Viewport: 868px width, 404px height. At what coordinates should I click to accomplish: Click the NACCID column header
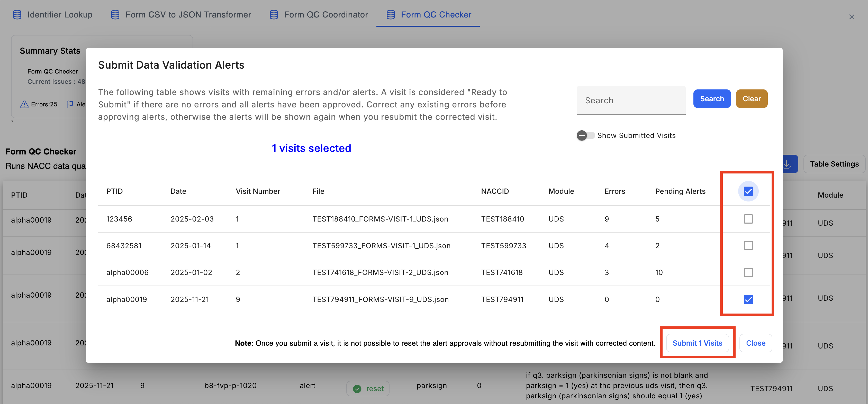click(495, 191)
